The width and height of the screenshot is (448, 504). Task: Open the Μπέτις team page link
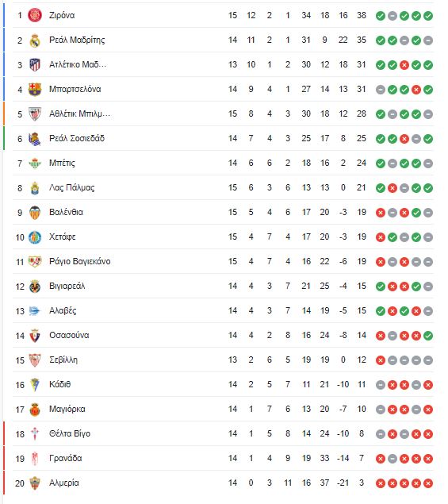click(x=62, y=164)
